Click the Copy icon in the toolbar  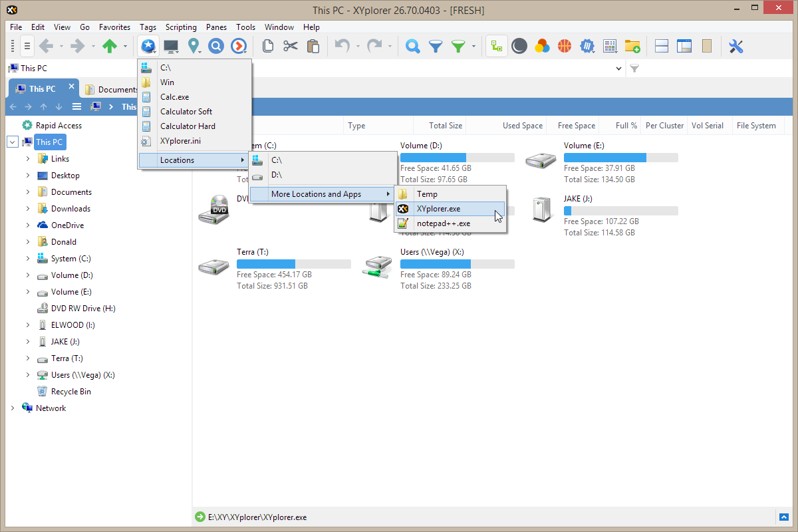coord(268,46)
